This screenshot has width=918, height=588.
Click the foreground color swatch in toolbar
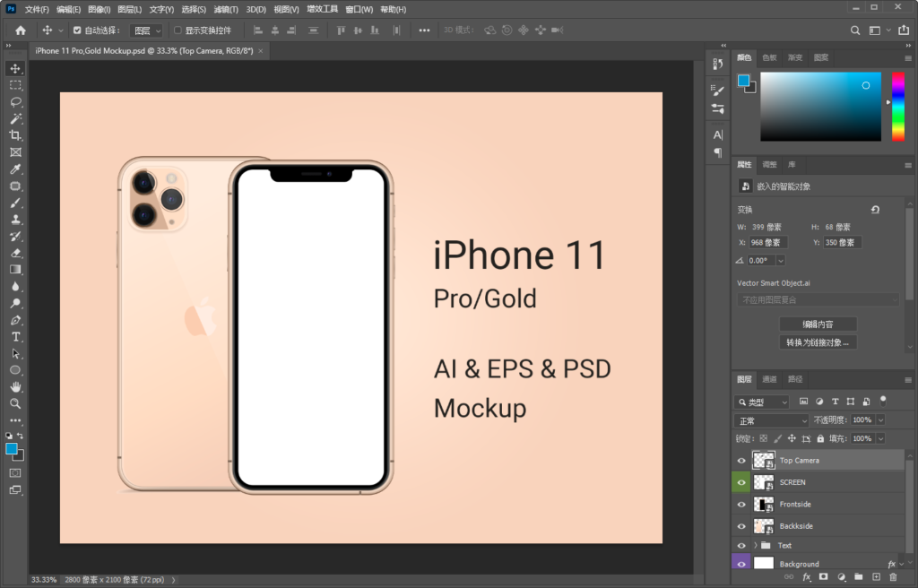tap(11, 448)
